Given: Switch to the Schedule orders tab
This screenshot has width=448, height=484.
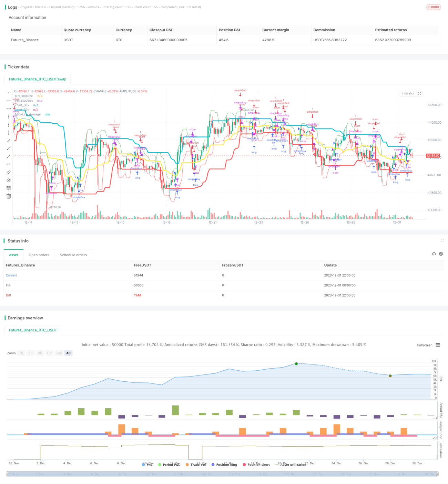Looking at the screenshot, I should tap(73, 255).
